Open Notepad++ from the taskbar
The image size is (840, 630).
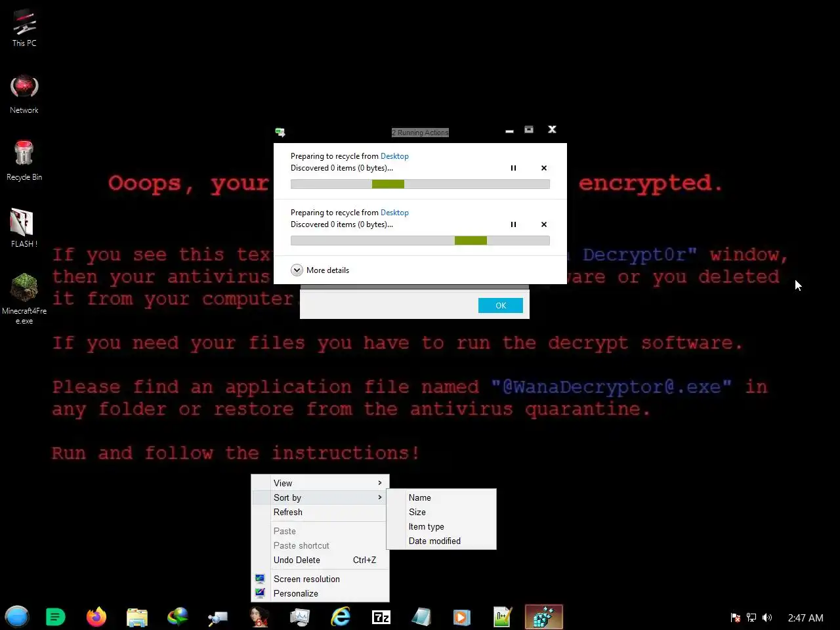coord(503,617)
